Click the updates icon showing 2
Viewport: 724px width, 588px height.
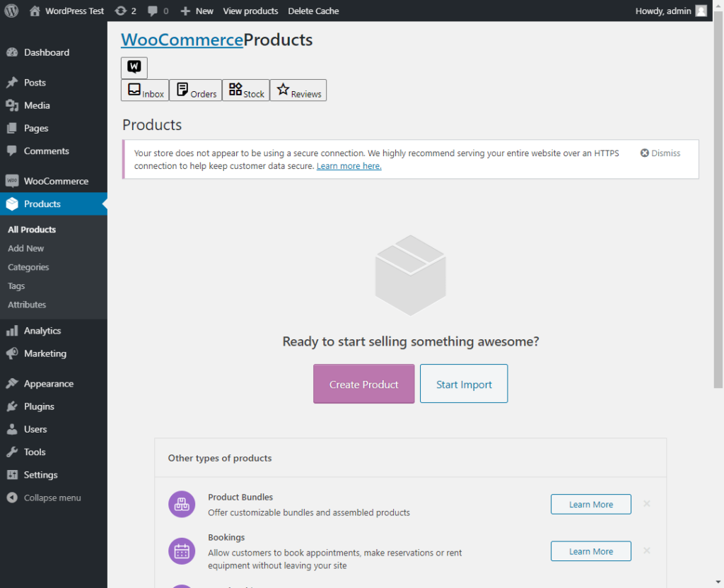click(126, 11)
